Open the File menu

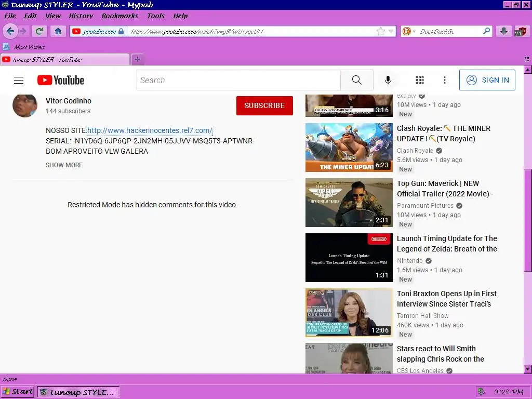pos(10,16)
